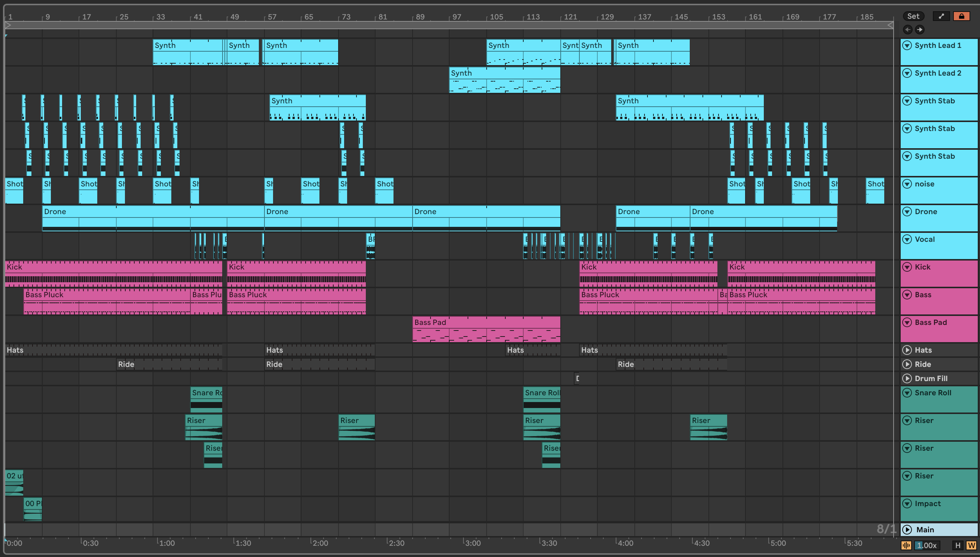Image resolution: width=980 pixels, height=557 pixels.
Task: Unfold the Main track
Action: [x=907, y=530]
